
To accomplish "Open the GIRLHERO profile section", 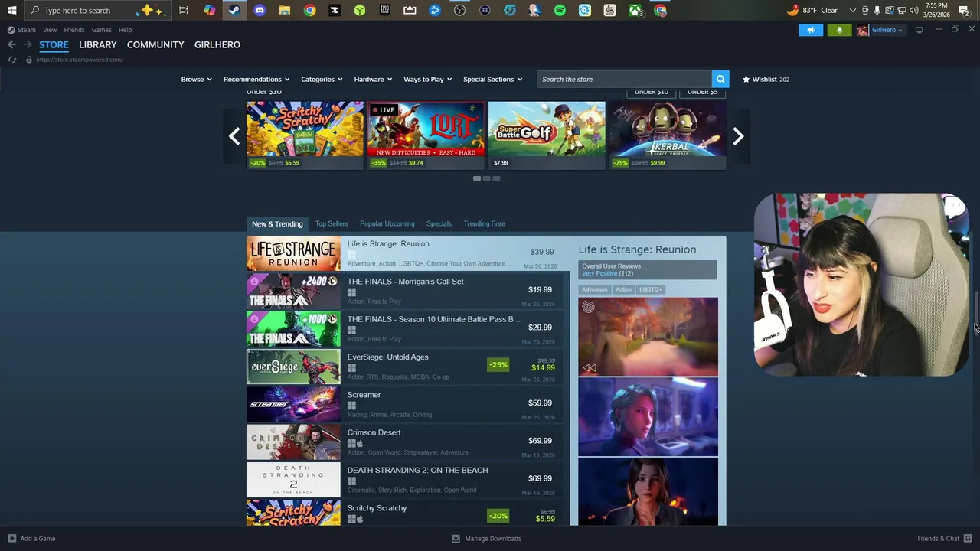I will click(x=217, y=44).
